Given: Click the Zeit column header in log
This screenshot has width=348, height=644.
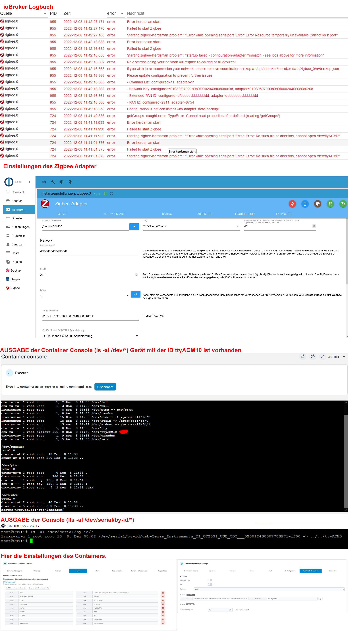Looking at the screenshot, I should click(67, 13).
